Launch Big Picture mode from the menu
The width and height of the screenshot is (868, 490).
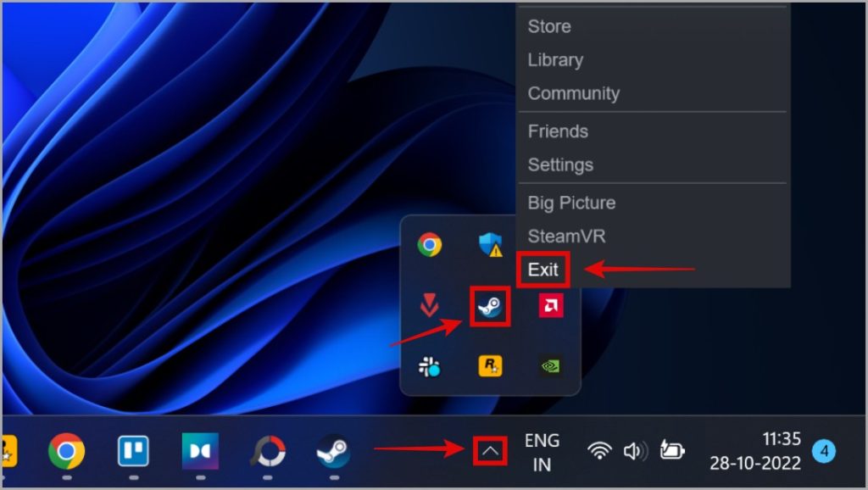(x=571, y=203)
